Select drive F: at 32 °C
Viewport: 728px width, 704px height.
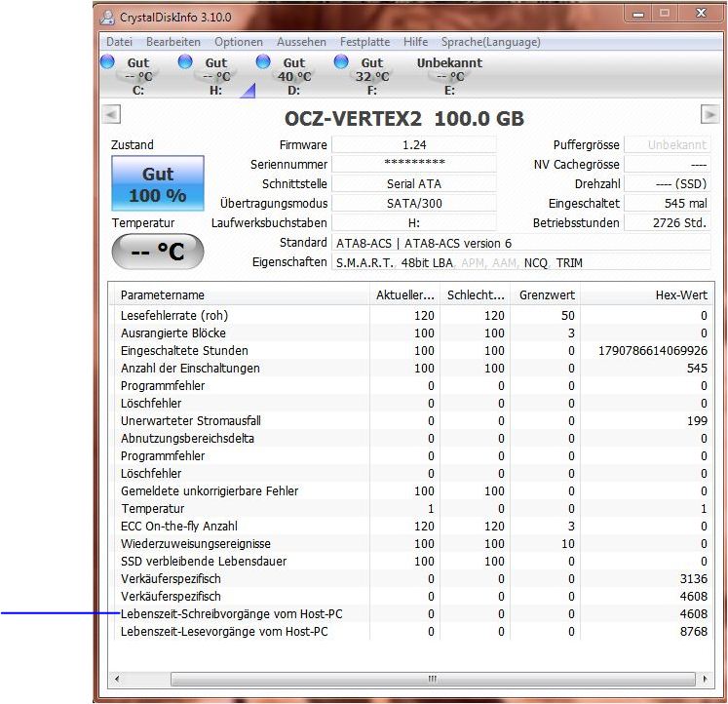(364, 76)
